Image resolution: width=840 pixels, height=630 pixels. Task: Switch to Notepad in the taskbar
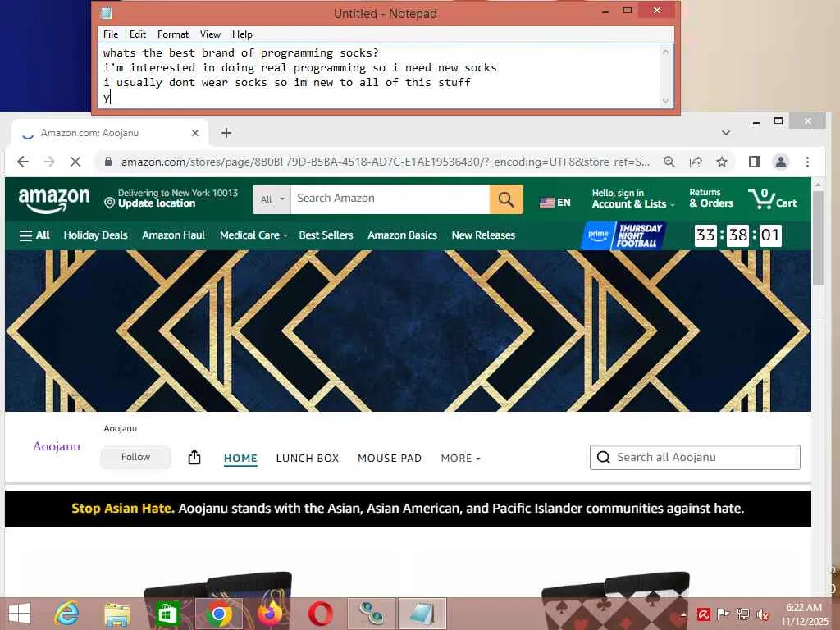422,614
